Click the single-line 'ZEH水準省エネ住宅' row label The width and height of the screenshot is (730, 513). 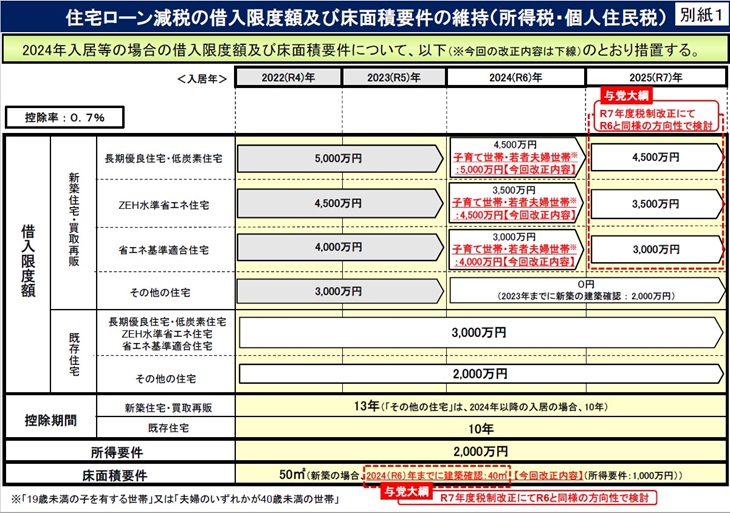coord(163,205)
